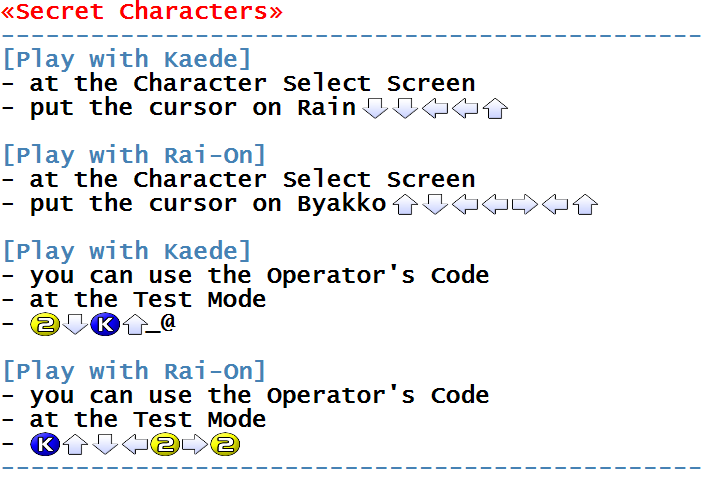Click the left arrow in Rai-On's operator code
Image resolution: width=705 pixels, height=480 pixels.
[x=135, y=444]
